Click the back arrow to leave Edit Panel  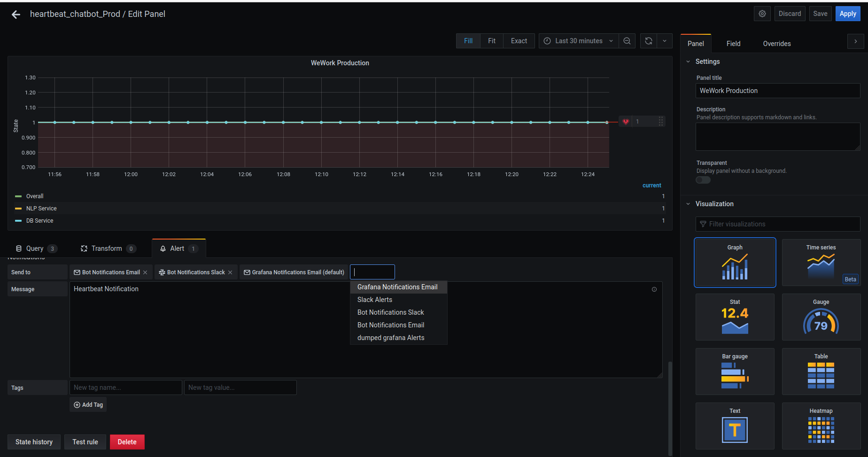click(16, 15)
